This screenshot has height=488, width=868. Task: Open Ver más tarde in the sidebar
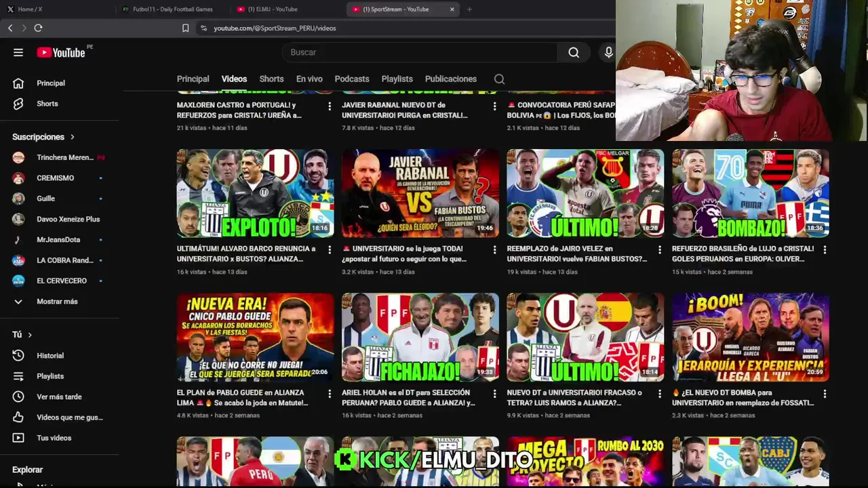[x=59, y=396]
